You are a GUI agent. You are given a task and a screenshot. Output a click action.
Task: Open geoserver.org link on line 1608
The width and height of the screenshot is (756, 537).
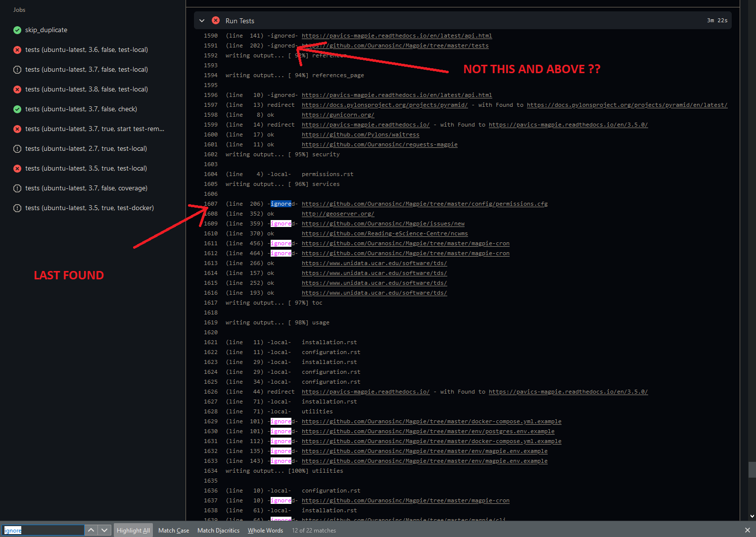(x=338, y=214)
